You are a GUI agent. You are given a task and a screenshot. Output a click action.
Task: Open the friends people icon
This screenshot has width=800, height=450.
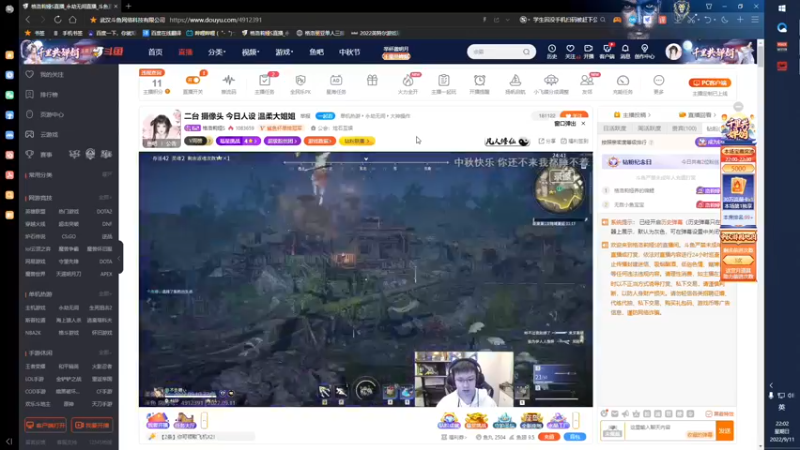click(587, 80)
